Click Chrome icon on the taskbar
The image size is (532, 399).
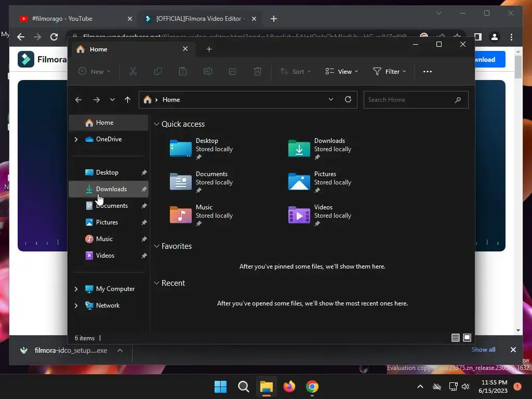312,387
